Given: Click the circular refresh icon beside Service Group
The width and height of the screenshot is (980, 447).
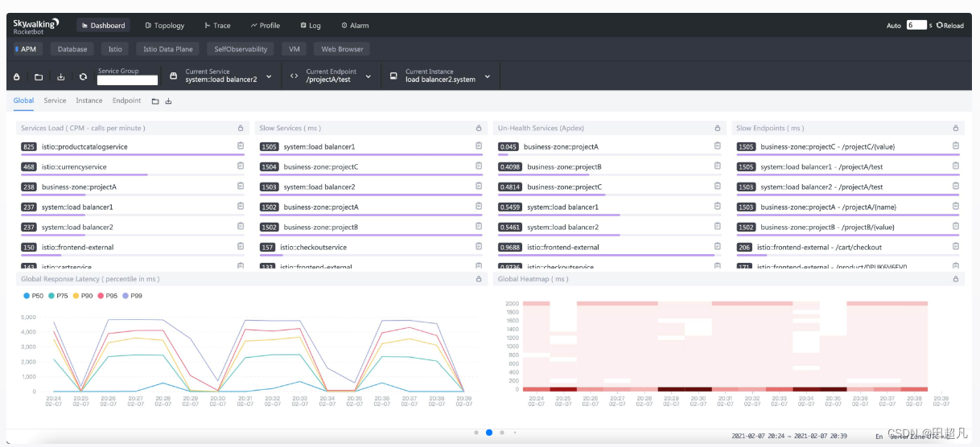Looking at the screenshot, I should click(83, 77).
